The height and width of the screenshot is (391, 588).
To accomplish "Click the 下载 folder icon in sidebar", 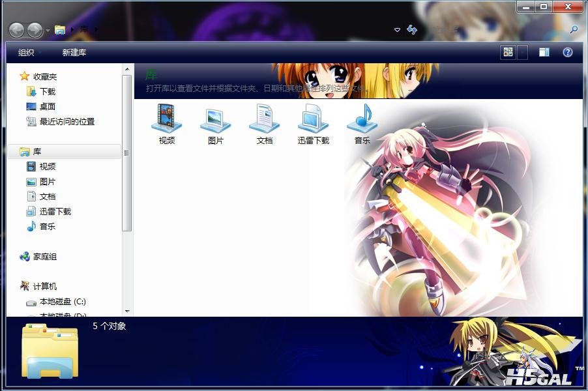I will (x=31, y=91).
